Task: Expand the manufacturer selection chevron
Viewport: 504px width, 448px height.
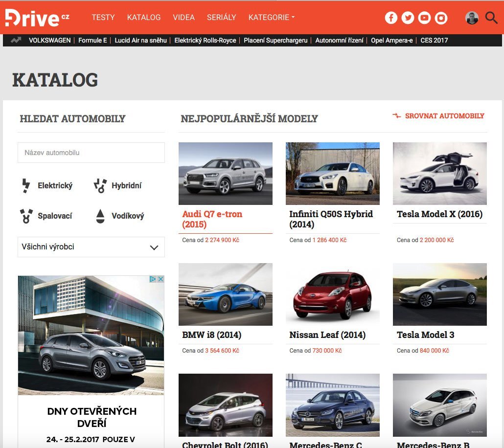Action: coord(156,247)
